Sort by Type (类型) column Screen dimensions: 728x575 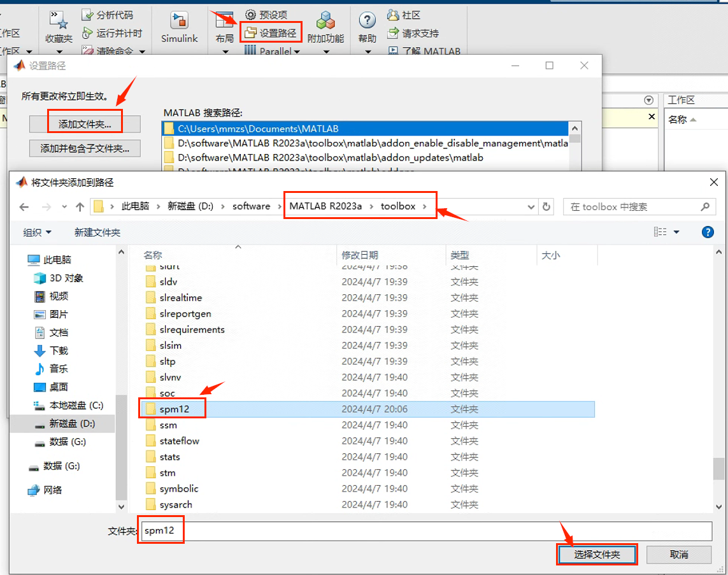pyautogui.click(x=460, y=255)
